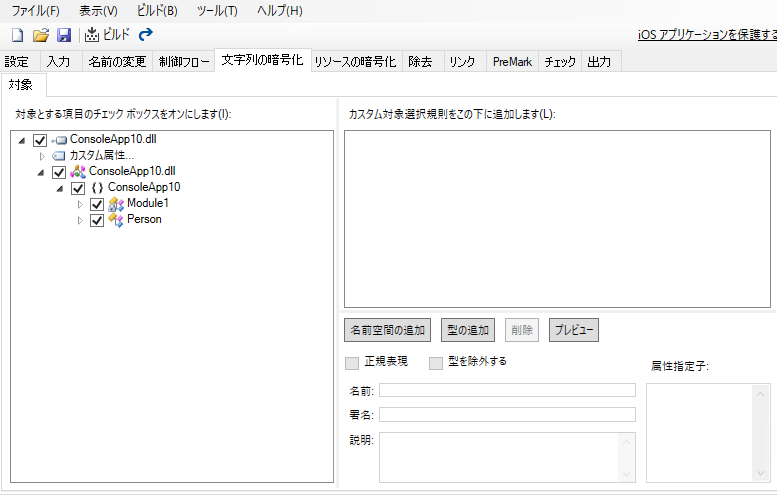
Task: Click the 名前 input field
Action: coord(507,390)
